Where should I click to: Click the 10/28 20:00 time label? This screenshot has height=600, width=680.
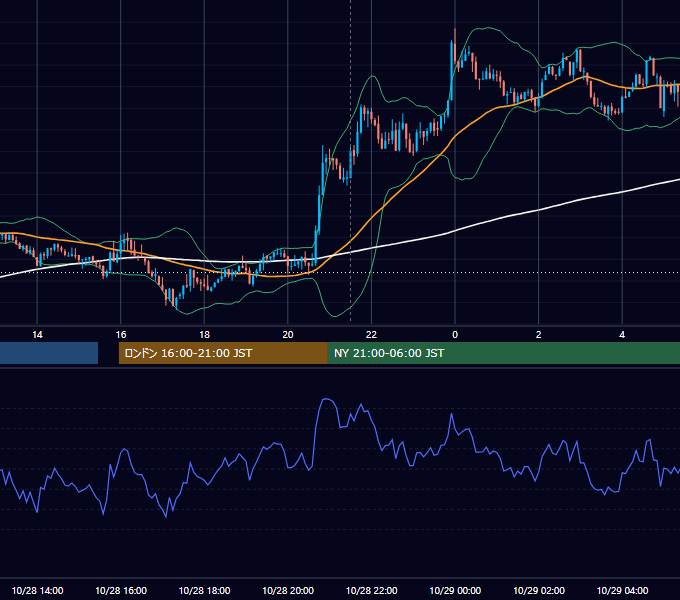click(x=288, y=590)
